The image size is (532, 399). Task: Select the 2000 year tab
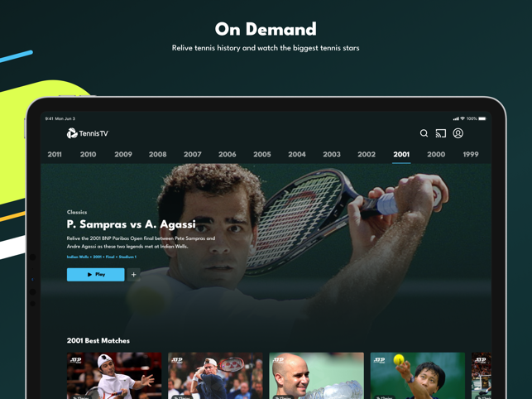pos(436,154)
